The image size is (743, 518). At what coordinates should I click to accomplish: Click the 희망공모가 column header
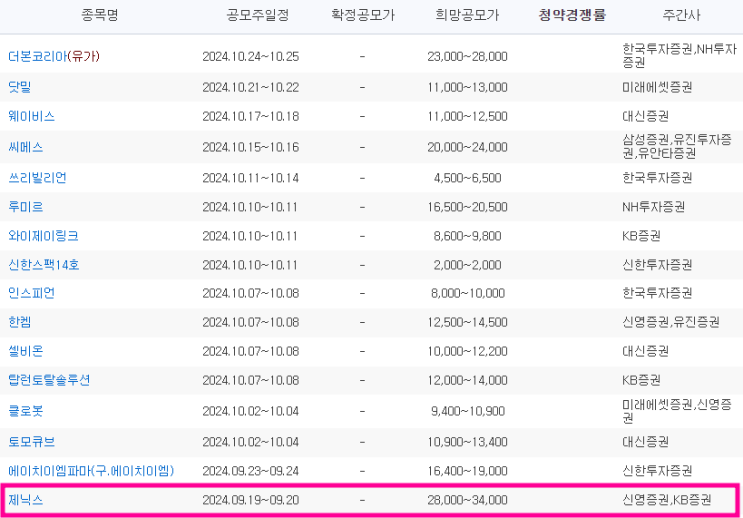(467, 15)
